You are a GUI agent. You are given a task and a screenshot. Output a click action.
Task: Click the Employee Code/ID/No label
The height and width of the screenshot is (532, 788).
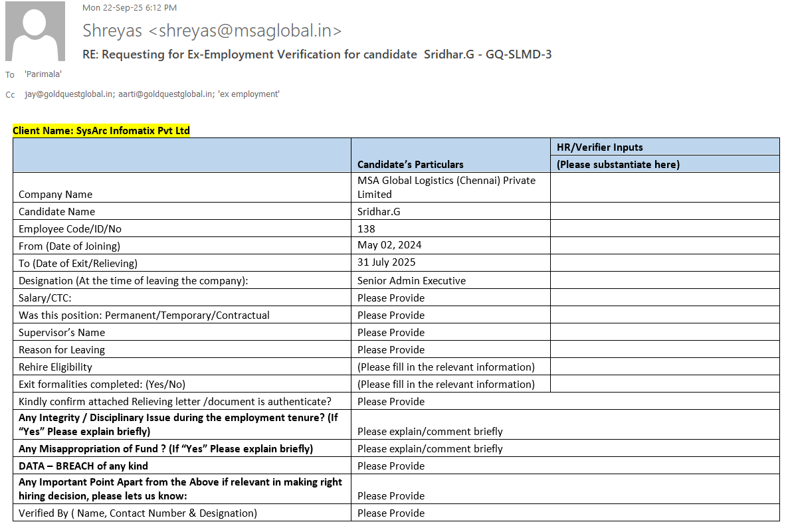(70, 228)
